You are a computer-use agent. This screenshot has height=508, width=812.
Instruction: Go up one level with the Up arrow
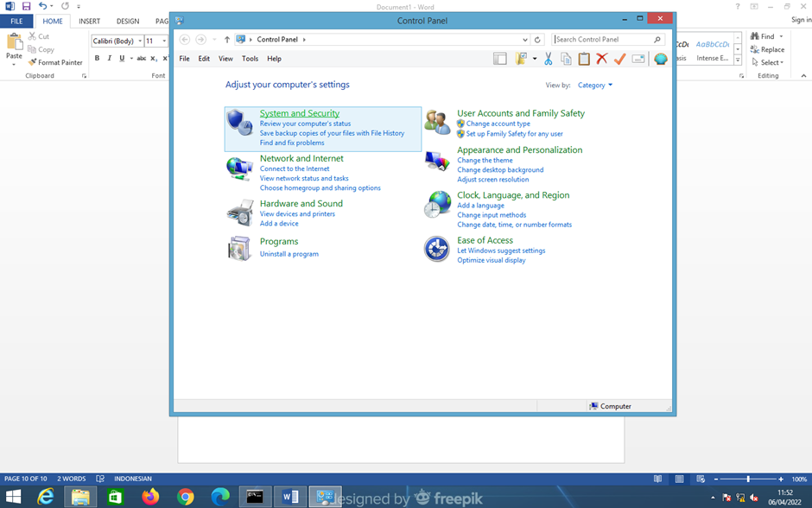227,40
